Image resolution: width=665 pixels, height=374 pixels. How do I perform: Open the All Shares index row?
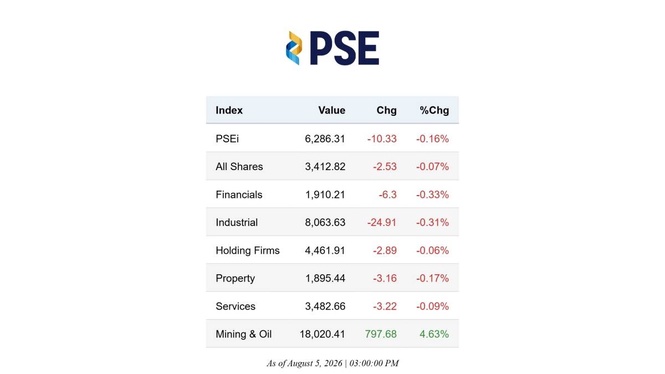(332, 166)
